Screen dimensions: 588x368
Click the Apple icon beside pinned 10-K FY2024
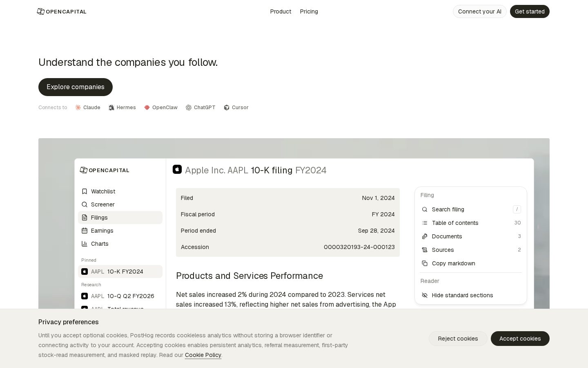click(x=85, y=272)
